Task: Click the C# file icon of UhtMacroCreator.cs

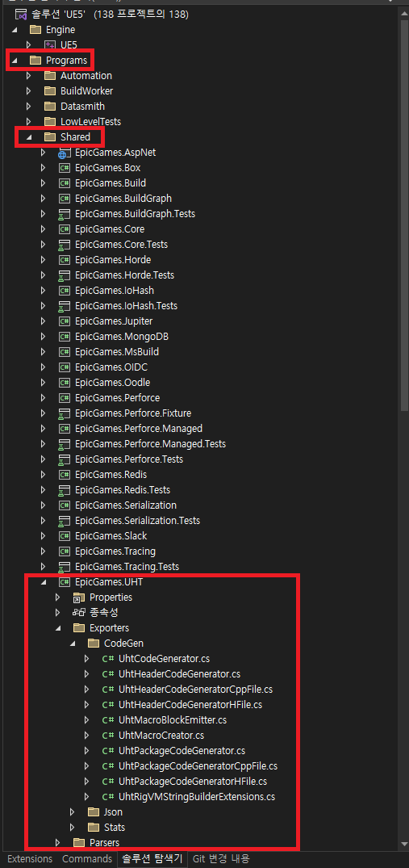Action: coord(108,735)
